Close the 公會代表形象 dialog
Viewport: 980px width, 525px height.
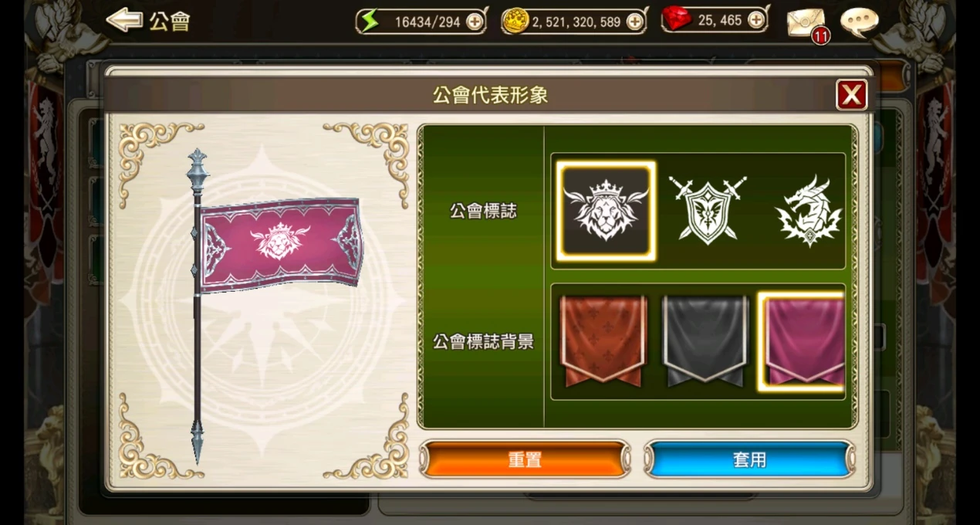(852, 95)
